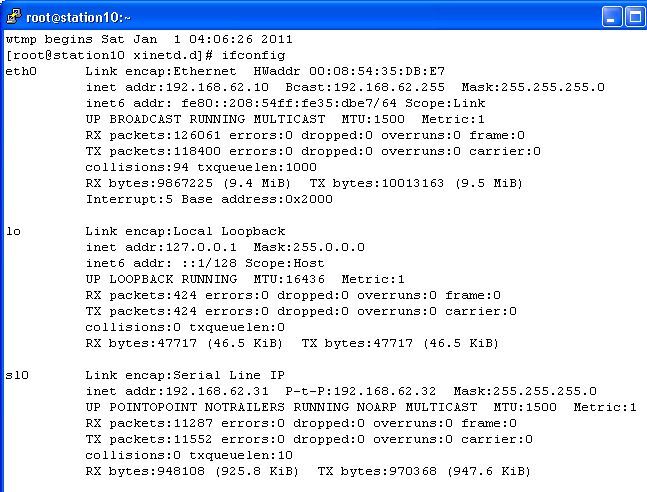The height and width of the screenshot is (492, 647).
Task: Click the ifconfig command on prompt line
Action: point(253,55)
